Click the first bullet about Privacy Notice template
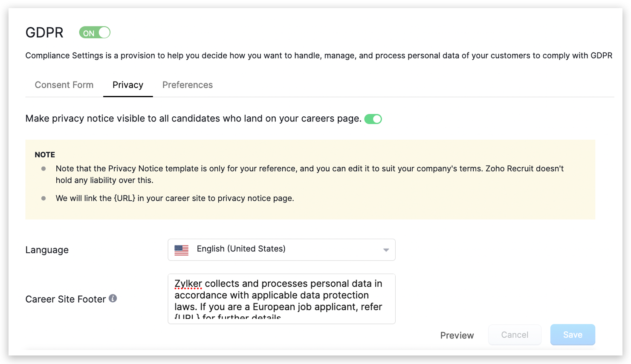The height and width of the screenshot is (364, 631). click(x=310, y=174)
